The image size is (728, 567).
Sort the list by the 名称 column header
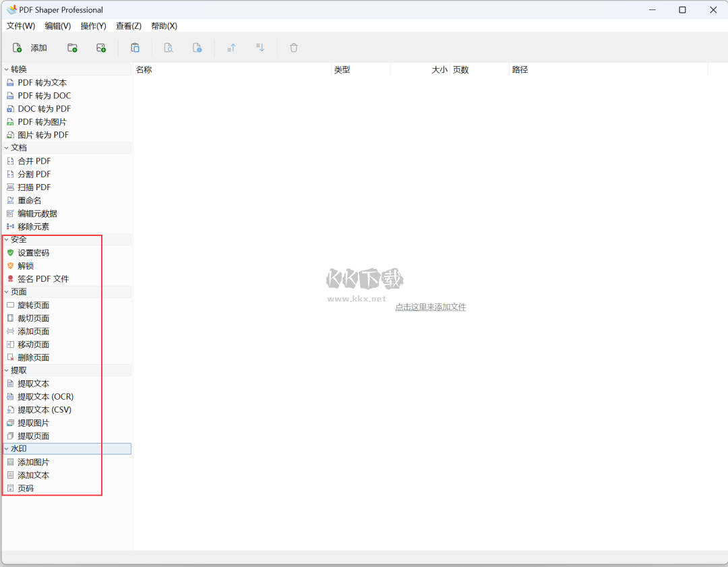tap(143, 69)
